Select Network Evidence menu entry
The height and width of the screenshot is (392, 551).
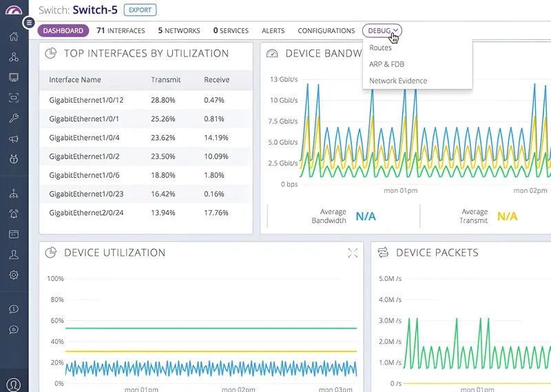(397, 81)
